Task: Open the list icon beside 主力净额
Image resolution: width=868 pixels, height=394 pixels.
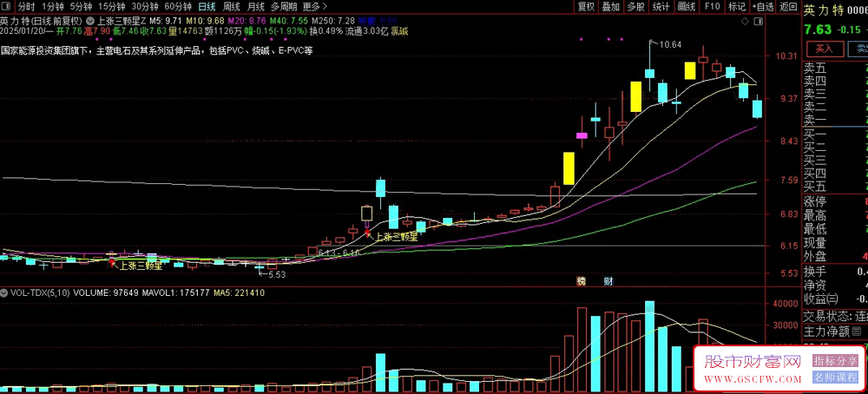Action: (x=857, y=332)
